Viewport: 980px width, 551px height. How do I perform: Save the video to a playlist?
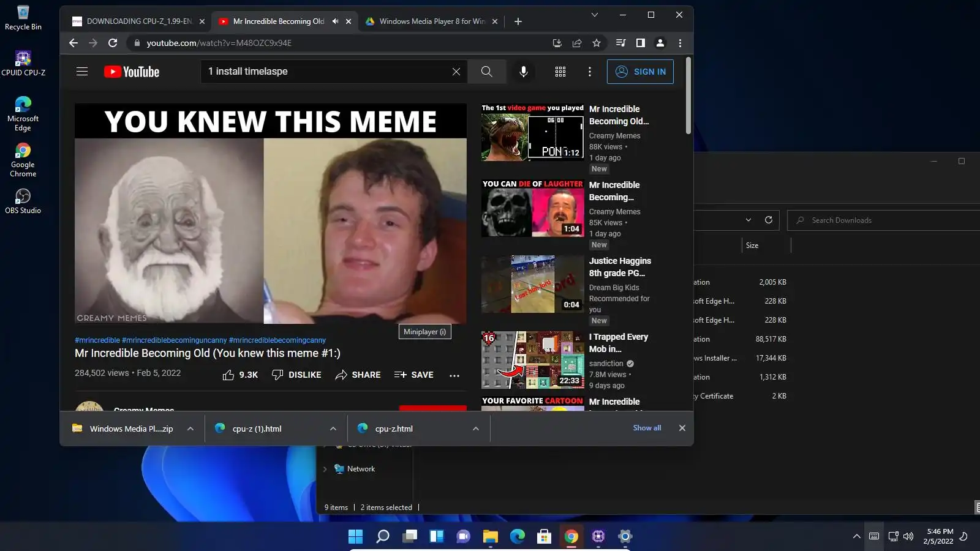414,375
